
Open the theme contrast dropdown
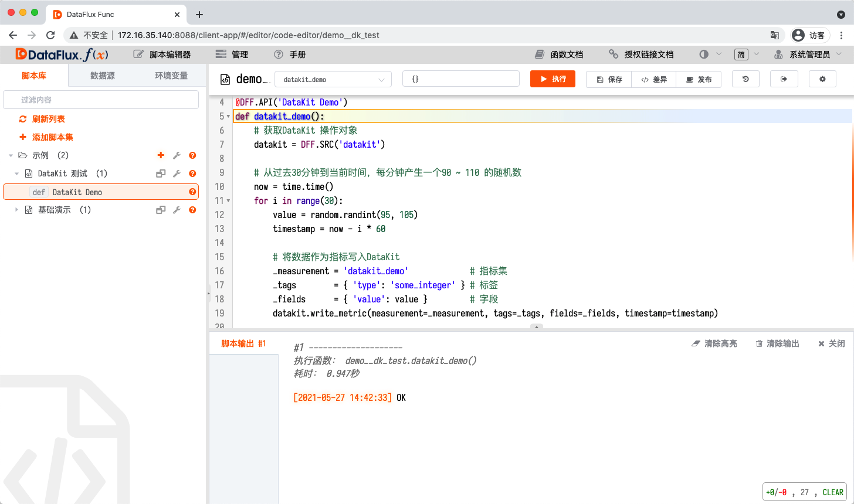(710, 55)
